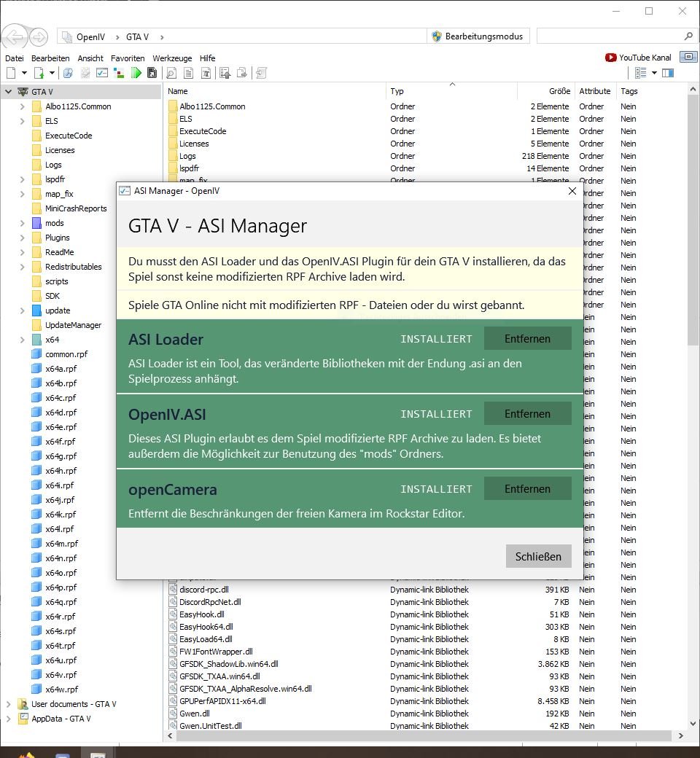Toggle the preview pane layout icon

coord(667,73)
